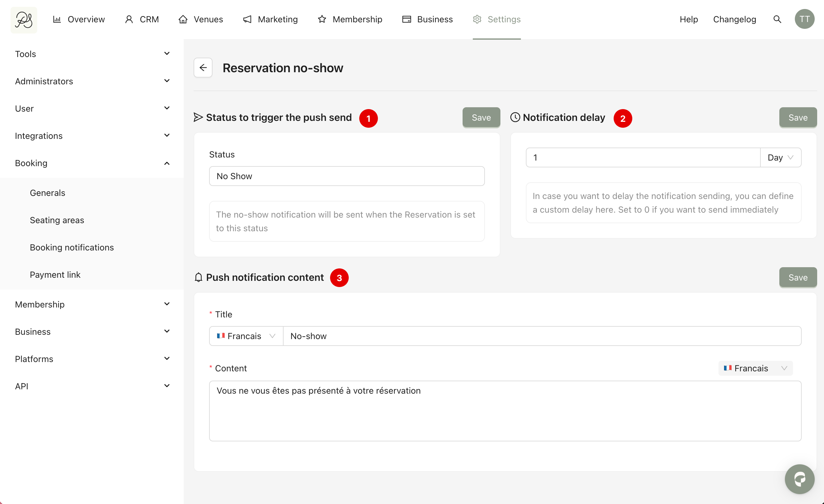Click the No Show status field

pyautogui.click(x=347, y=176)
